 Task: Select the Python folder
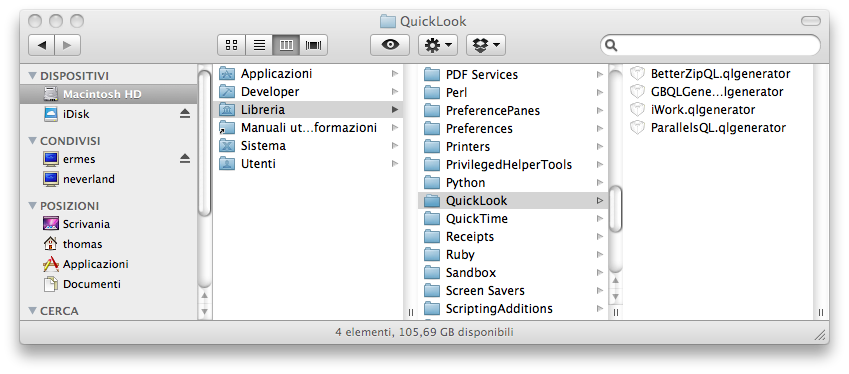[513, 182]
